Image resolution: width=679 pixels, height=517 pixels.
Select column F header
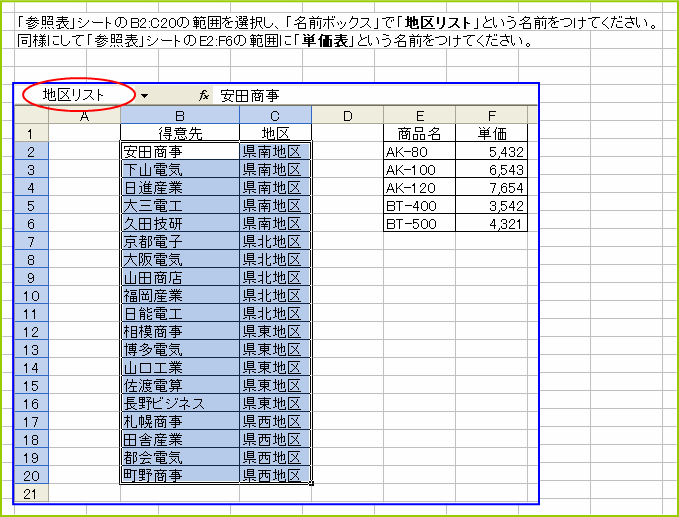tap(491, 116)
